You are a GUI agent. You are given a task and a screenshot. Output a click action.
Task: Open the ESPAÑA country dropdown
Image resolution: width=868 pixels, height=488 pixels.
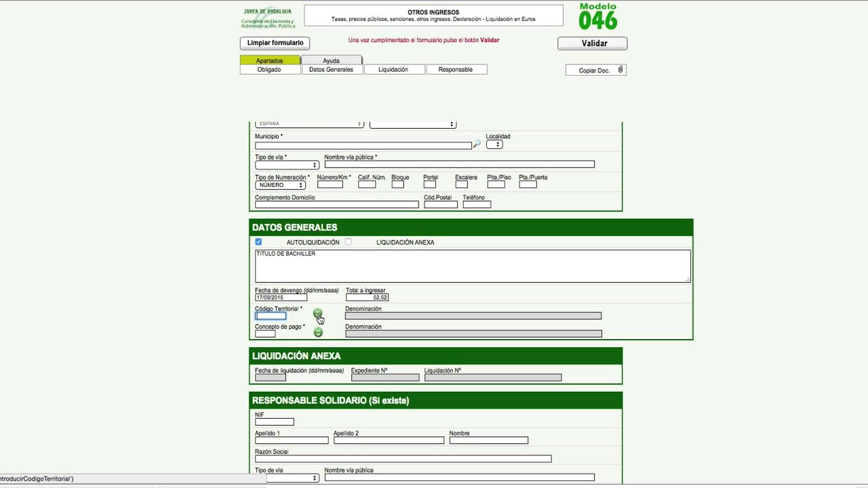(309, 124)
